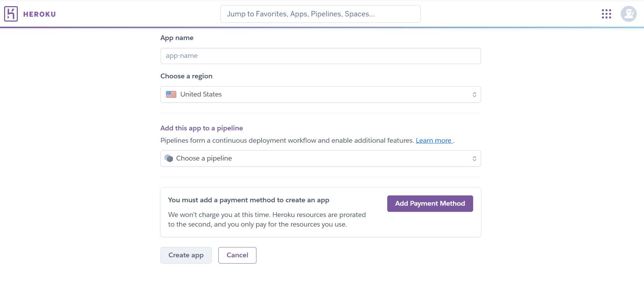644x282 pixels.
Task: Click the App name input field
Action: (x=320, y=56)
